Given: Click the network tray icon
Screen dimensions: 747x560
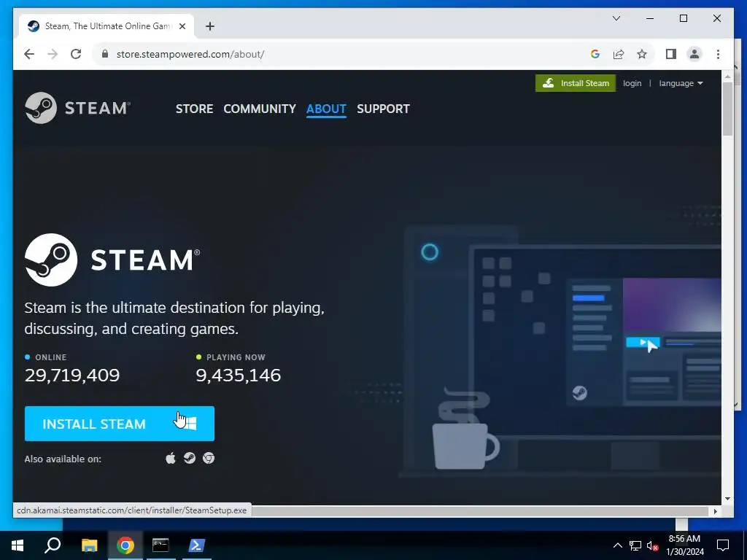Looking at the screenshot, I should tap(635, 545).
